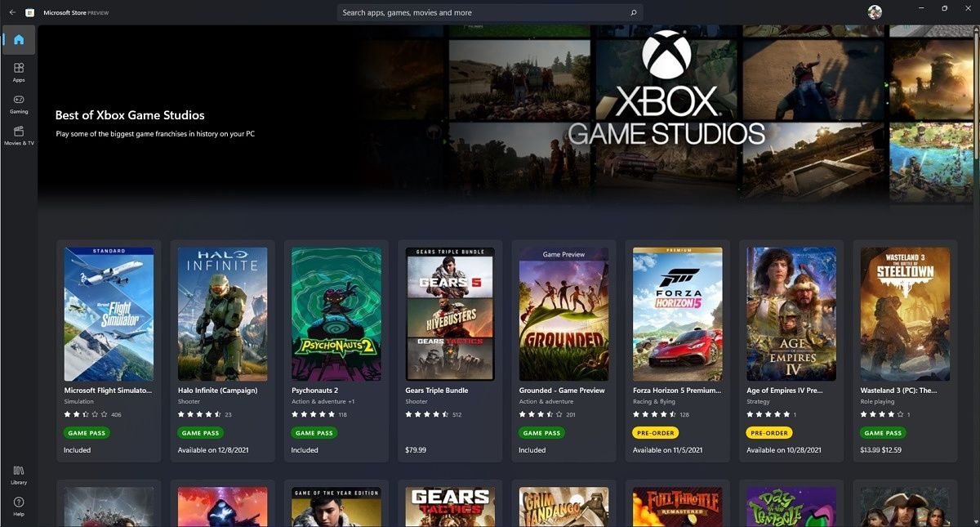This screenshot has height=527, width=980.
Task: Open the Gaming section in the sidebar
Action: [x=19, y=104]
